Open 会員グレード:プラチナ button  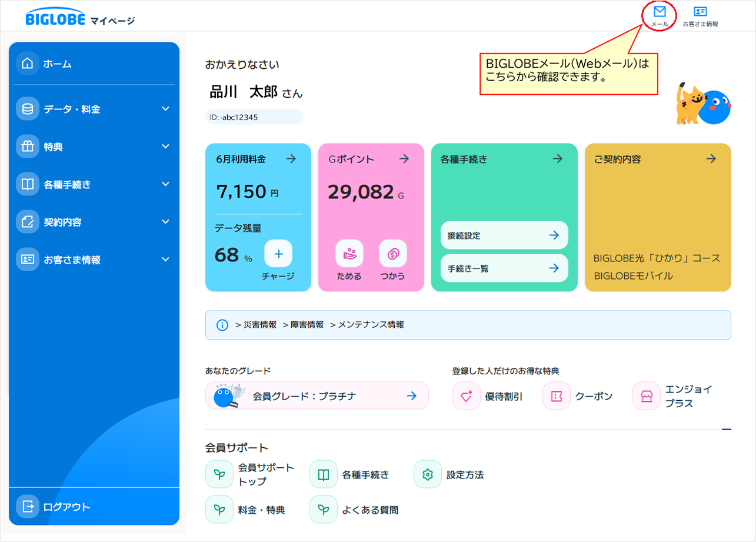click(317, 395)
